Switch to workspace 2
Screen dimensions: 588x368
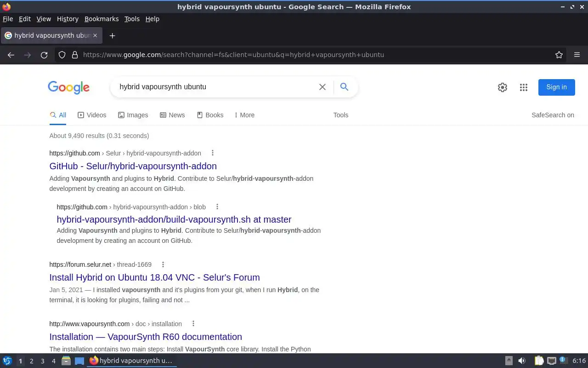click(31, 361)
